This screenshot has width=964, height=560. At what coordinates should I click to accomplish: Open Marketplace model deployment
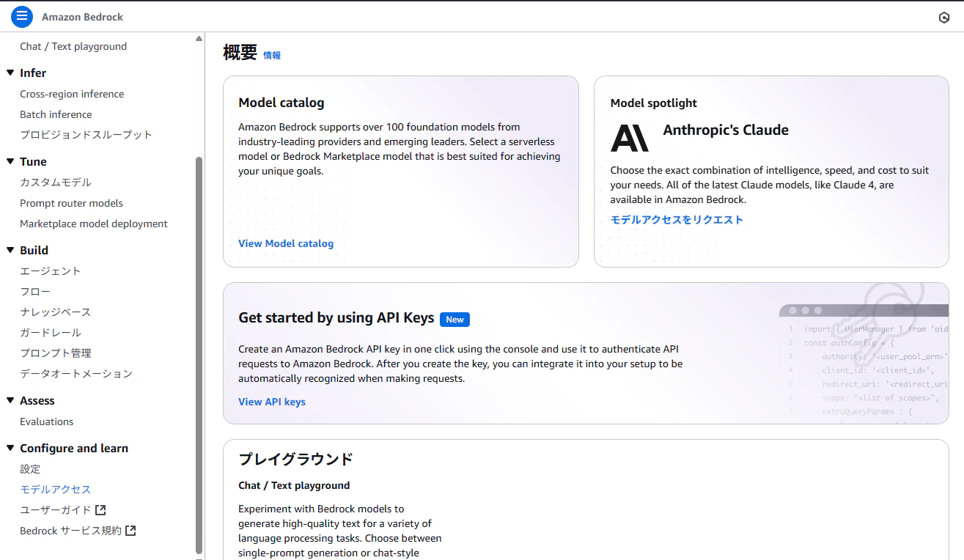[x=94, y=224]
